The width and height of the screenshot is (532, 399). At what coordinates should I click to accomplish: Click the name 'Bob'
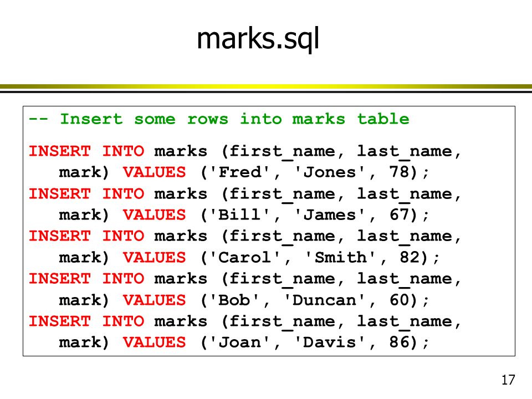click(x=234, y=300)
